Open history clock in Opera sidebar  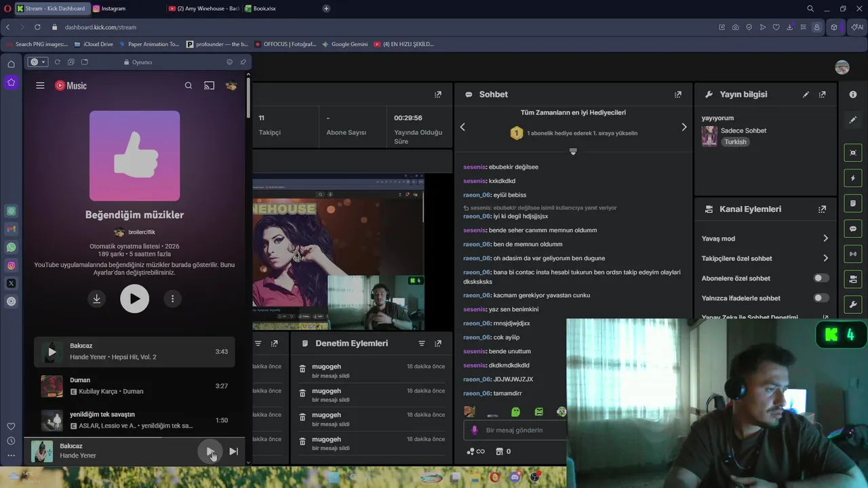[x=11, y=441]
